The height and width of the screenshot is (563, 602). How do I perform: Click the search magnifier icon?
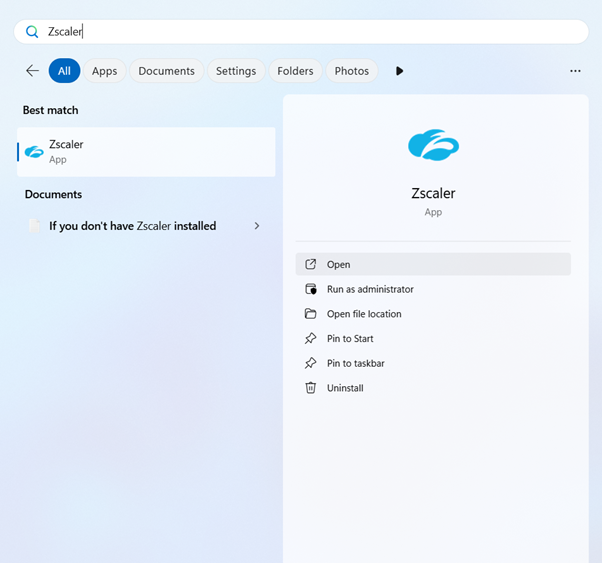32,31
